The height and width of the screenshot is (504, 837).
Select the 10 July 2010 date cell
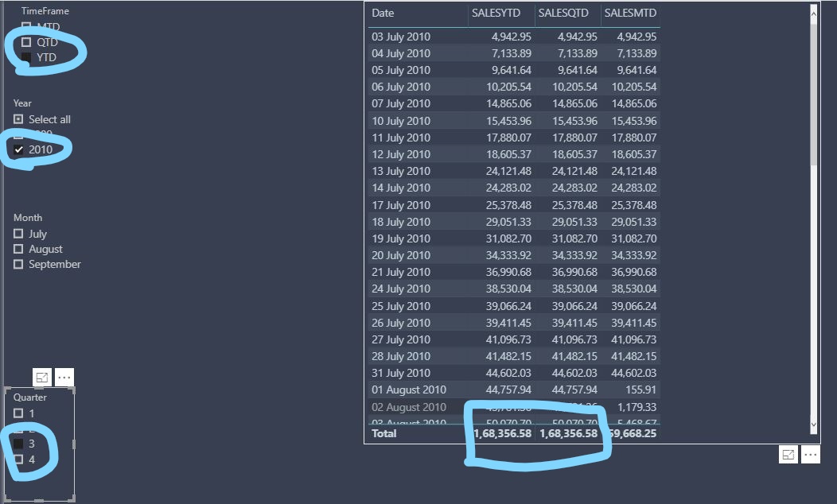tap(401, 121)
